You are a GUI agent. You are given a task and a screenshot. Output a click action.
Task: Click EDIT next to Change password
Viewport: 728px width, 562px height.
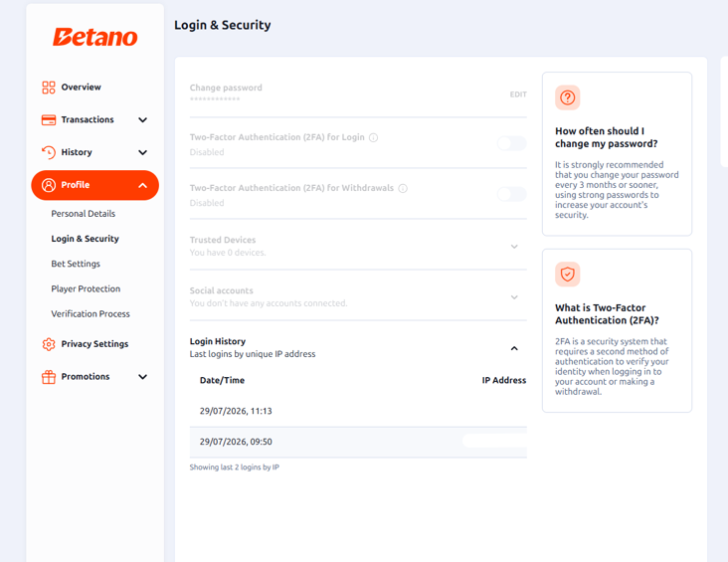pos(518,94)
